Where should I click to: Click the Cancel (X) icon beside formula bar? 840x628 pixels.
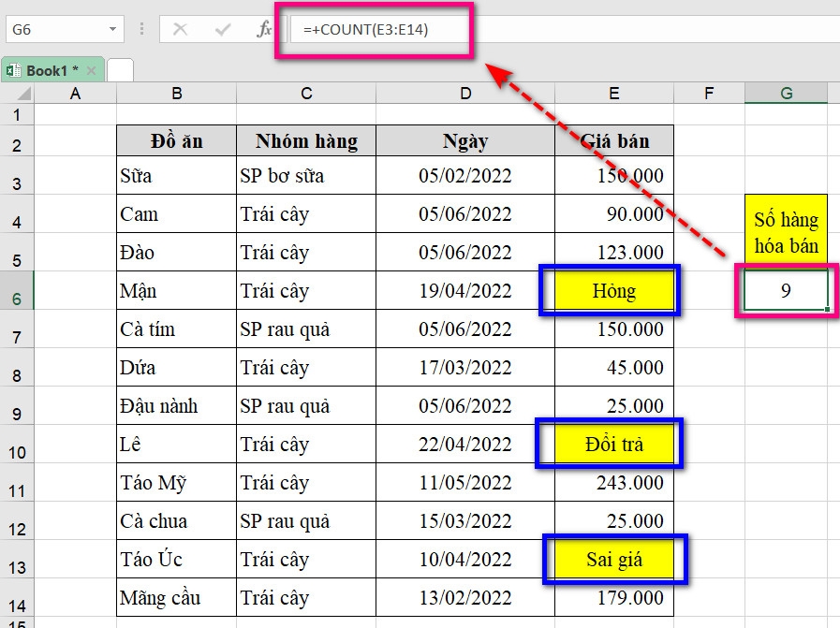tap(179, 28)
